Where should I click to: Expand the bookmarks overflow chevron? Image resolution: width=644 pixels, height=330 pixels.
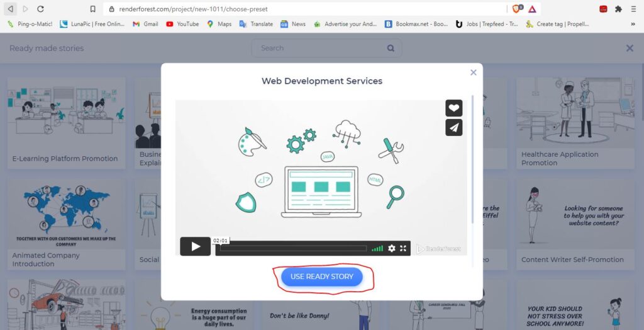click(x=633, y=24)
